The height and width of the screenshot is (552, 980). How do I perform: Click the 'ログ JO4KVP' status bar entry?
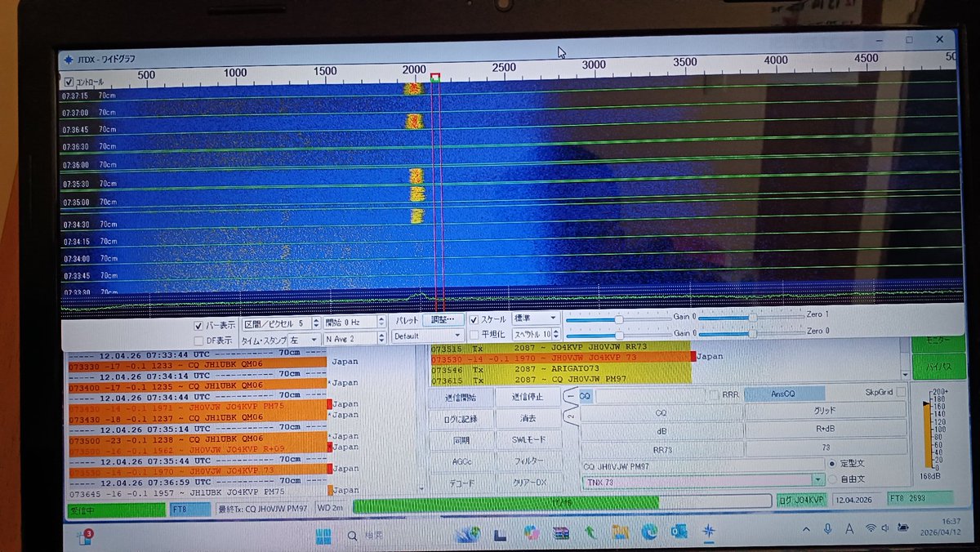(x=800, y=500)
